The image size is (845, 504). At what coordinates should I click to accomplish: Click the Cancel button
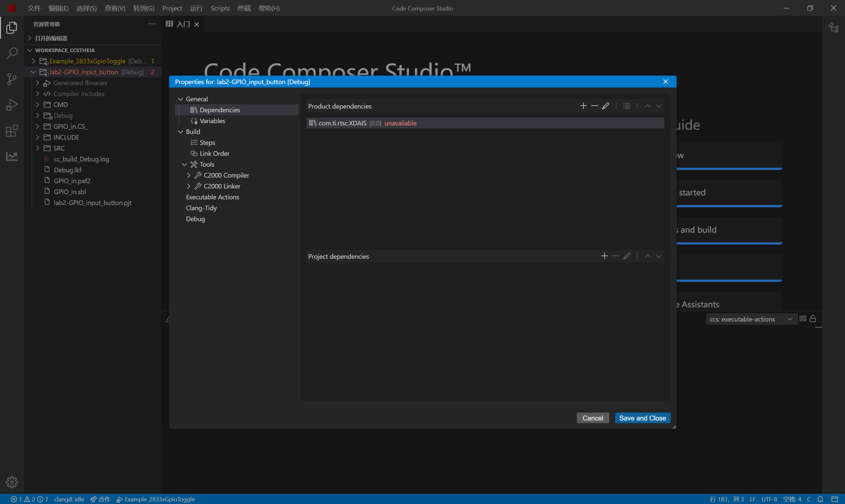point(592,418)
